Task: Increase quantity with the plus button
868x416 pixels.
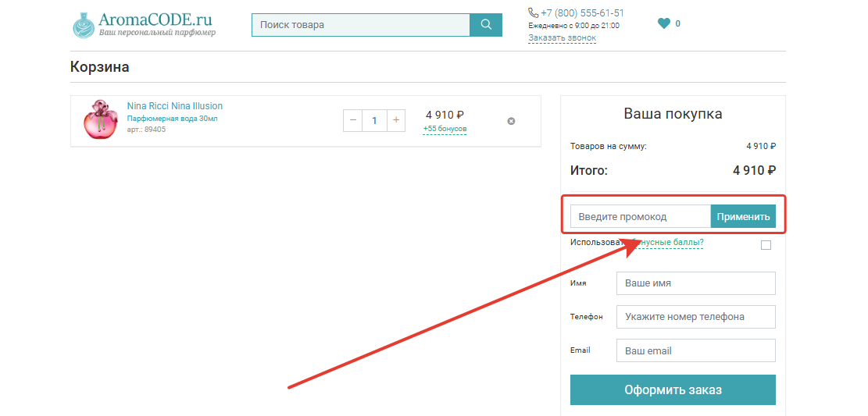Action: (x=396, y=120)
